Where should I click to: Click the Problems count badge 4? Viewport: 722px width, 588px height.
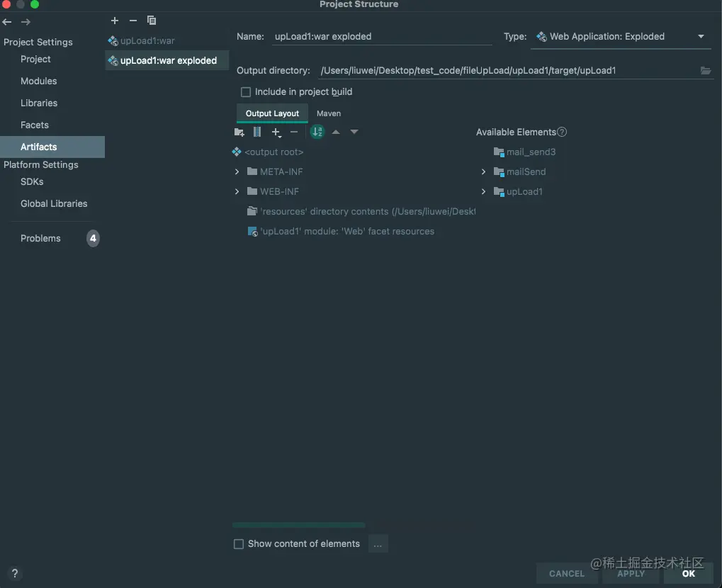pos(93,239)
